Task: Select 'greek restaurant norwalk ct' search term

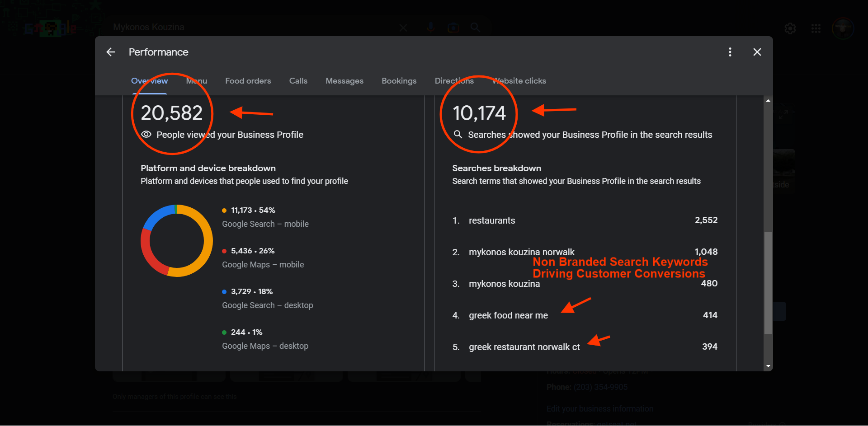Action: [524, 347]
